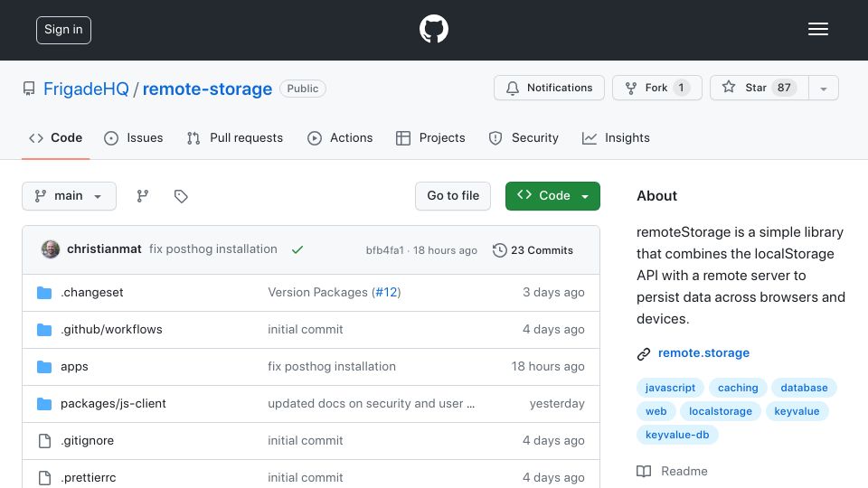Screen dimensions: 868x488
Task: Expand the green Code dropdown button
Action: 552,196
